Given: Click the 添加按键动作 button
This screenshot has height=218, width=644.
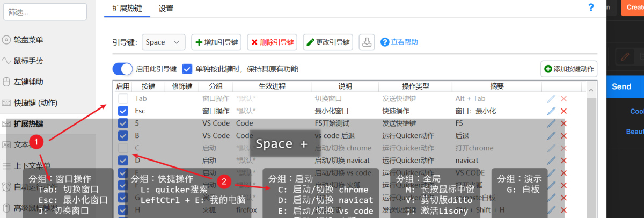Looking at the screenshot, I should click(x=569, y=69).
